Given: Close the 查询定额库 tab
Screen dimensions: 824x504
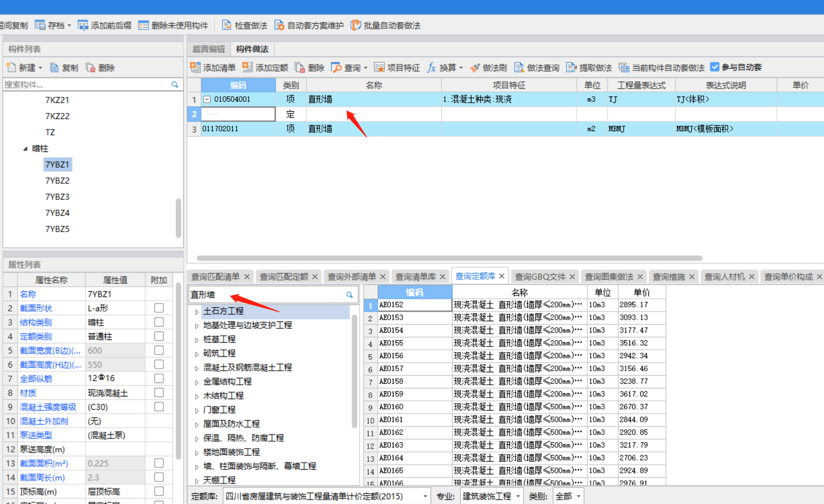Looking at the screenshot, I should tap(501, 276).
